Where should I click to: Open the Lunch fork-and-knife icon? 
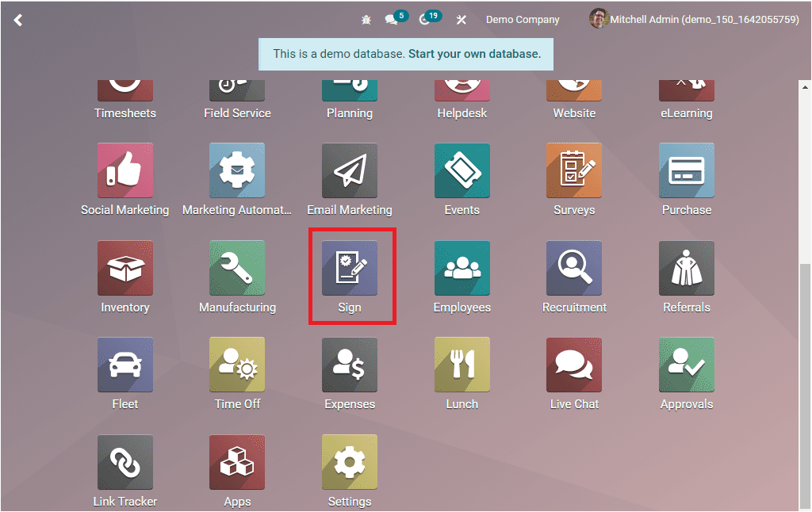tap(462, 365)
